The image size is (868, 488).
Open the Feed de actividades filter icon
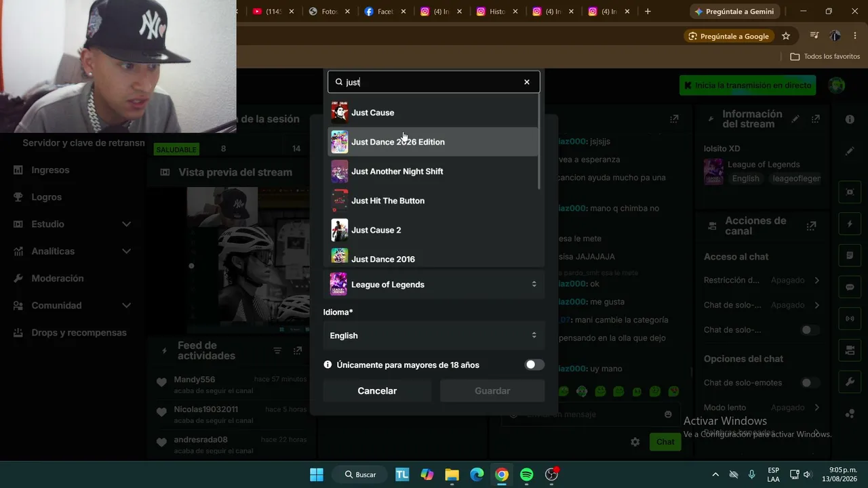point(277,350)
